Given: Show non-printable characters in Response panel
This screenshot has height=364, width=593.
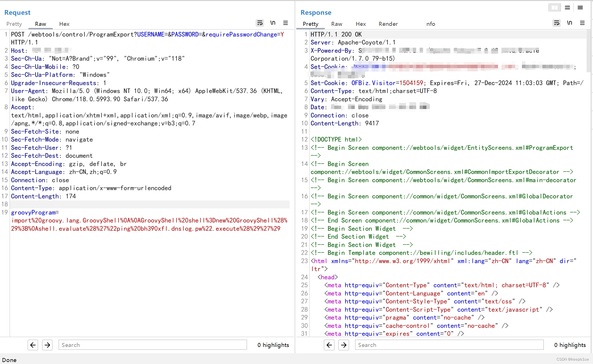Looking at the screenshot, I should click(569, 23).
